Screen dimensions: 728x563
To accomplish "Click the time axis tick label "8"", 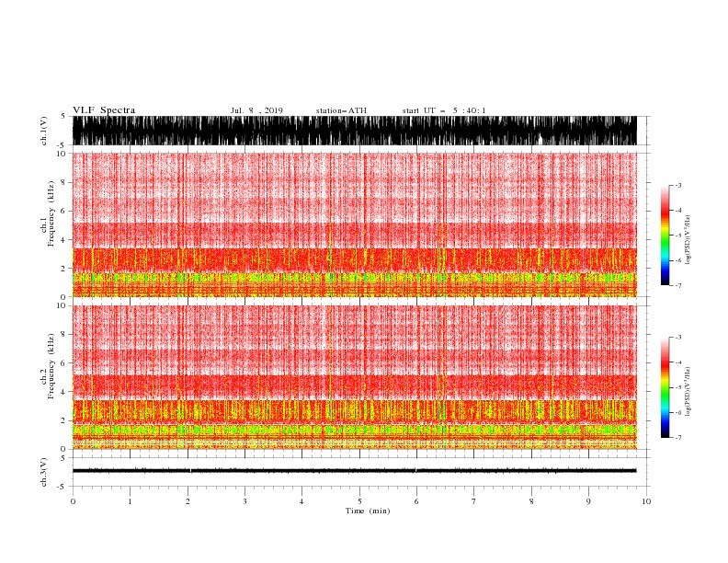I will point(531,501).
